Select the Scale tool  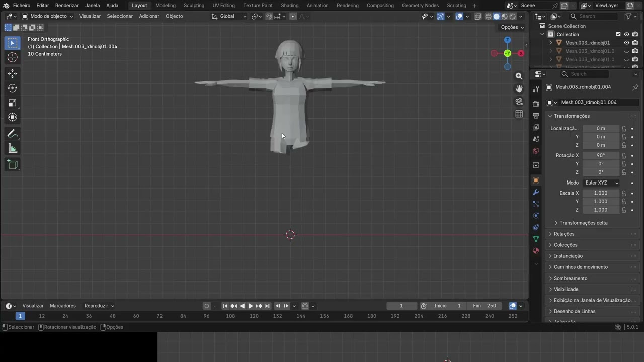click(13, 103)
